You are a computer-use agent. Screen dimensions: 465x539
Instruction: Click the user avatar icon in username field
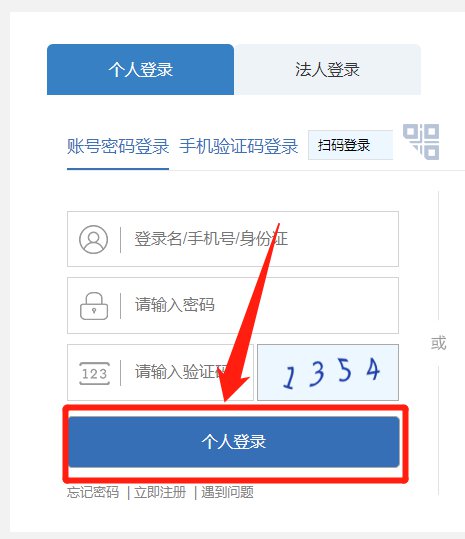pyautogui.click(x=93, y=239)
